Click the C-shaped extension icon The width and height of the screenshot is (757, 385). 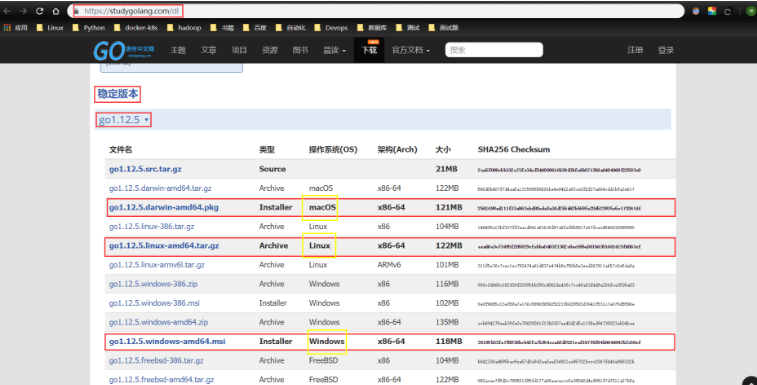tap(728, 11)
